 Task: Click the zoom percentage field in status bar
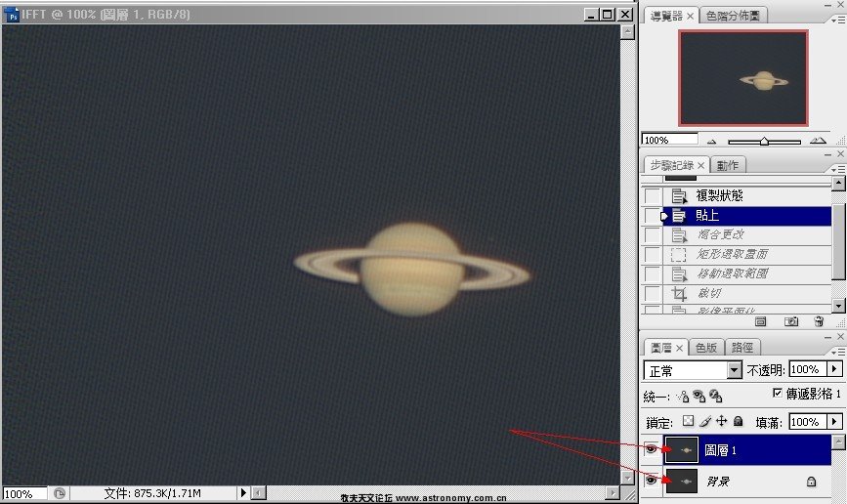click(23, 494)
